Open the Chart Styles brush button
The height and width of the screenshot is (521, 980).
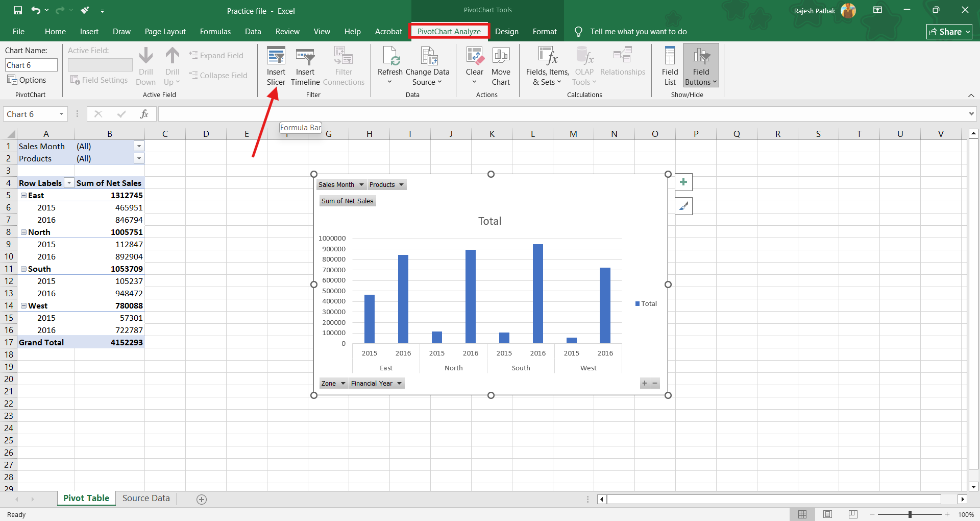(683, 206)
